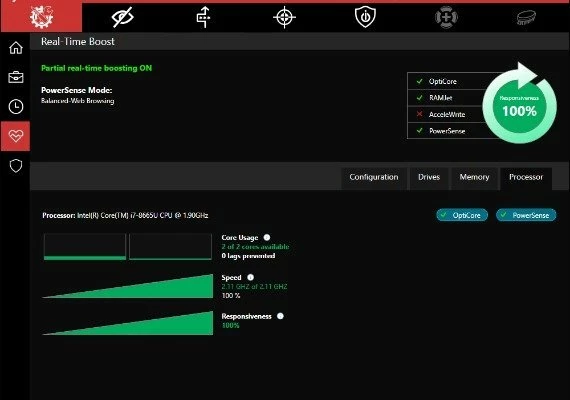
Task: Open the privacy crossed-eye icon section
Action: [x=123, y=17]
